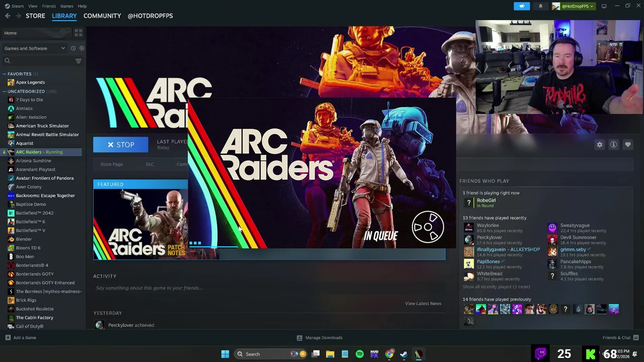Click the Home button in library sidebar

coord(36,33)
